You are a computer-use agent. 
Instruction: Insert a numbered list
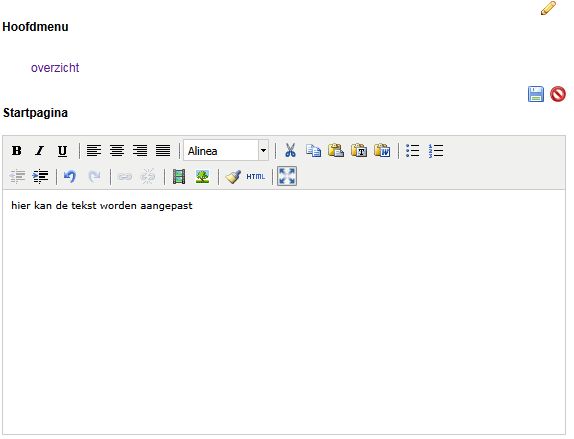click(436, 150)
